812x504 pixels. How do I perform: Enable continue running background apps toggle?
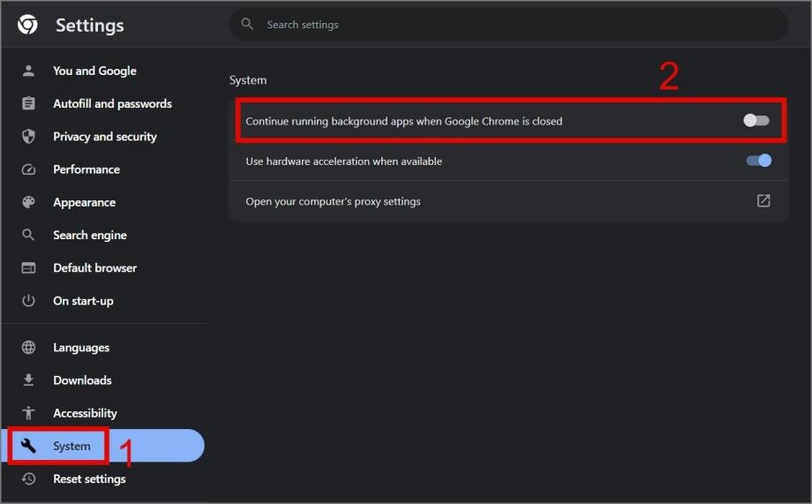click(756, 121)
